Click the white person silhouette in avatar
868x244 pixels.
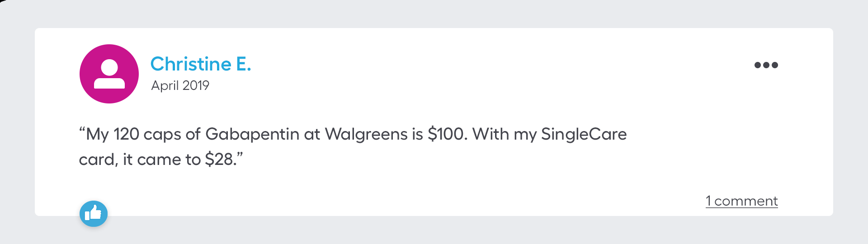tap(109, 74)
